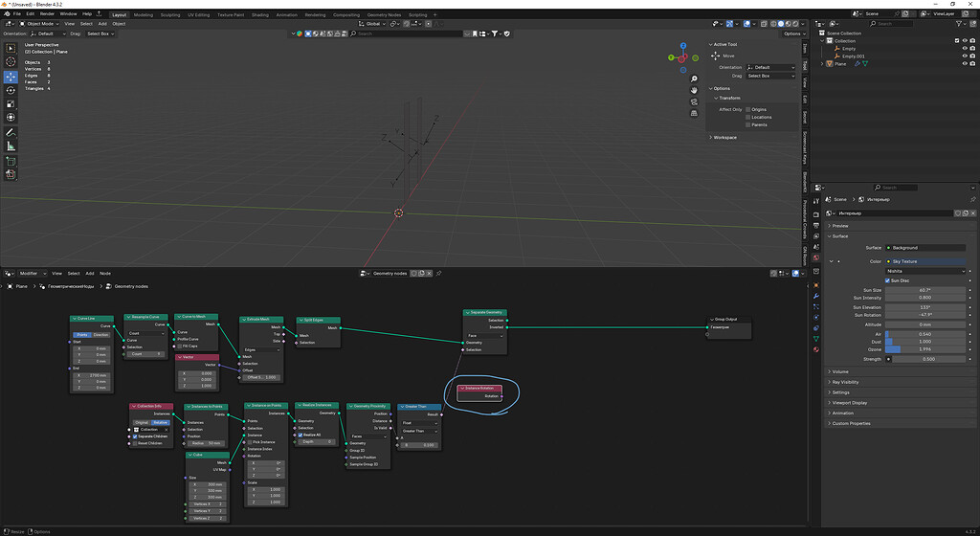Open the Tool properties tab icon

[816, 201]
